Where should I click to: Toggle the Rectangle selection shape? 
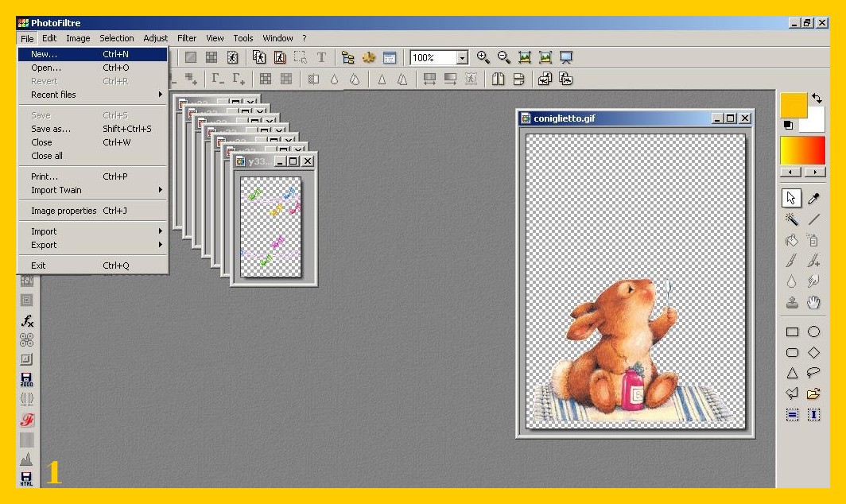792,332
